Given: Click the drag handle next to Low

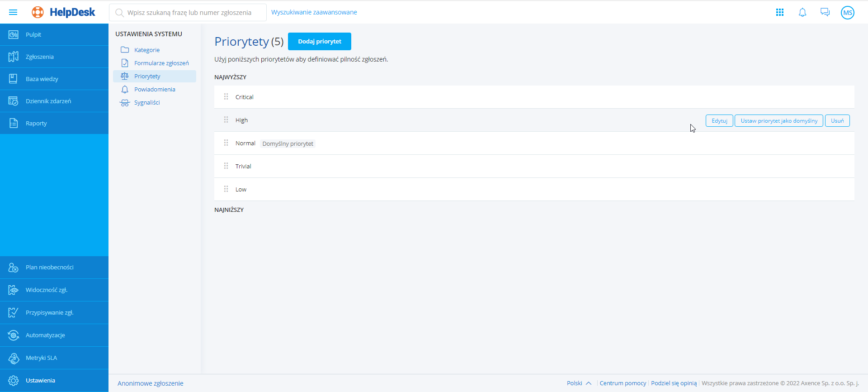Looking at the screenshot, I should tap(226, 189).
